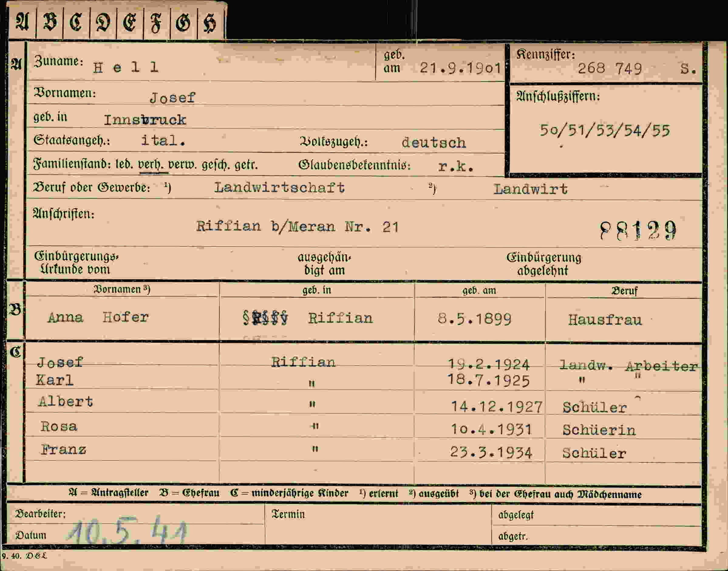Click the stamped number 88129
728x571 pixels.
pos(638,230)
